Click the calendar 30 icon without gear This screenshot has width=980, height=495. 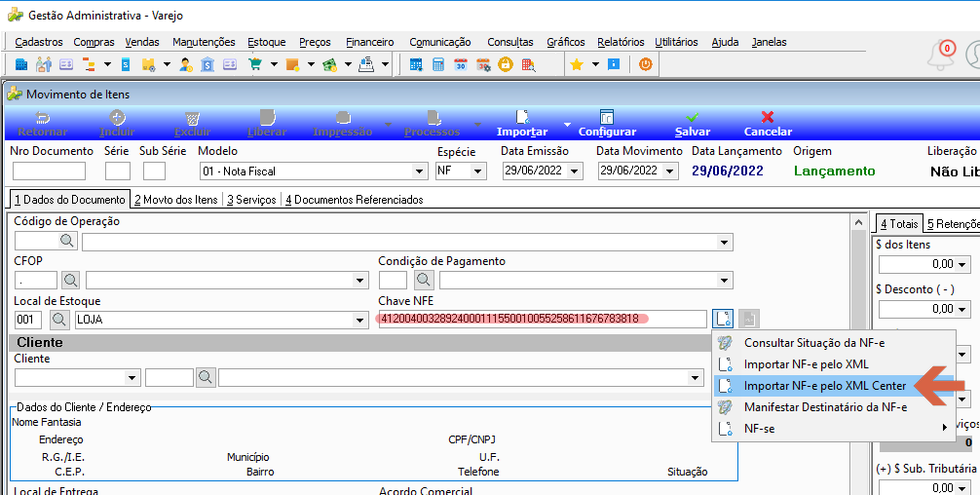[461, 64]
